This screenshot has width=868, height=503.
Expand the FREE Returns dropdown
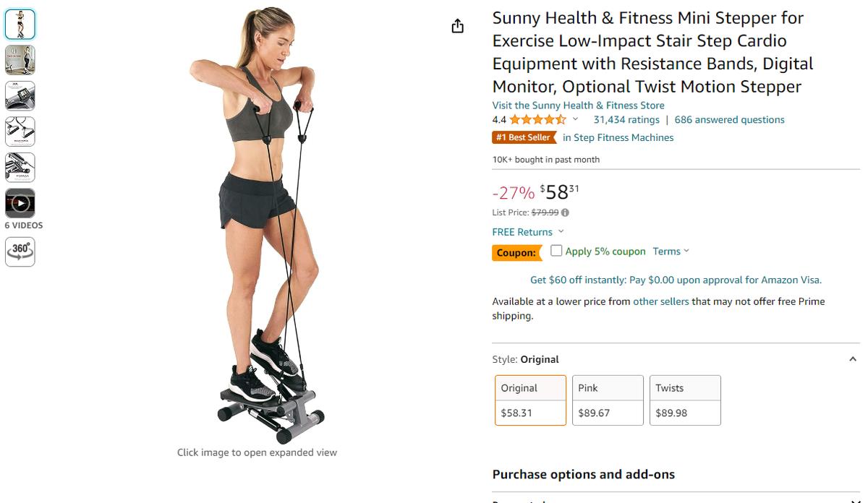[x=561, y=232]
